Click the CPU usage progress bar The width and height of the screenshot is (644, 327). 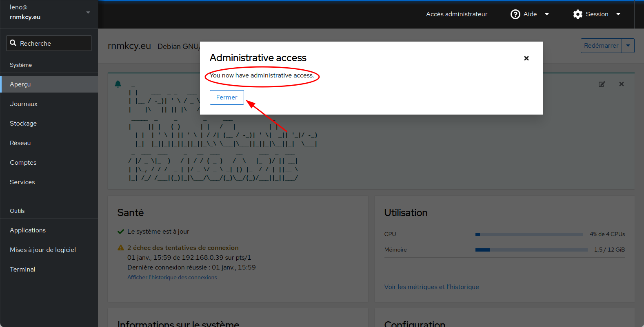tap(529, 234)
